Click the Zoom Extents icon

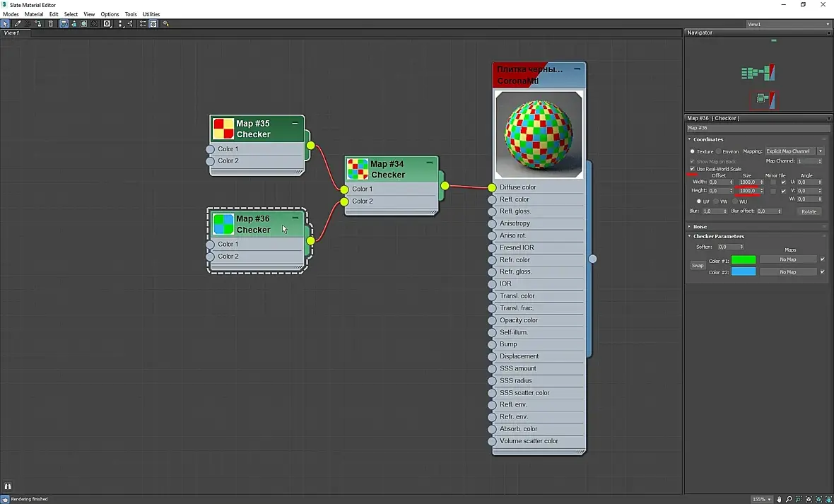tap(809, 499)
